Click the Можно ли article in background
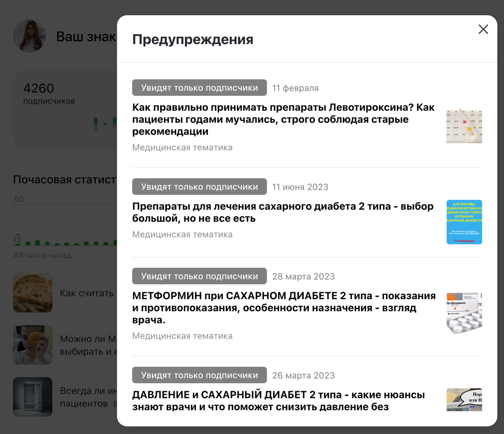This screenshot has height=434, width=504. [89, 345]
